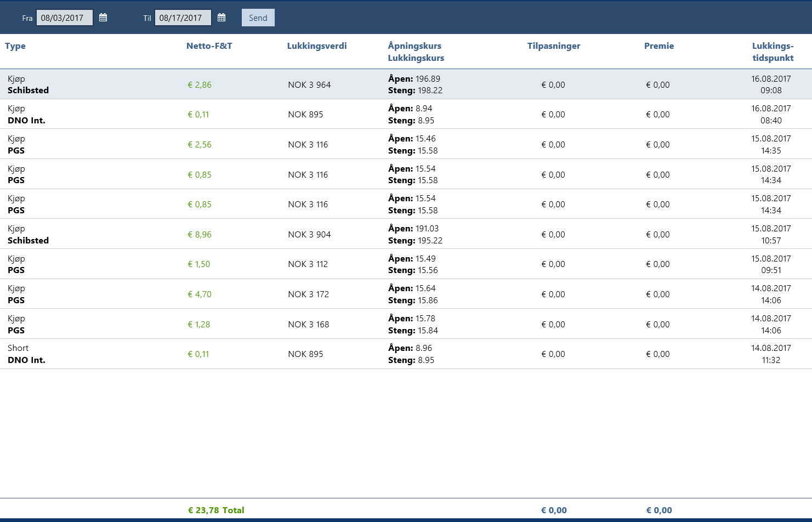Select the Short DNO Int. row
This screenshot has width=812, height=522.
point(406,354)
